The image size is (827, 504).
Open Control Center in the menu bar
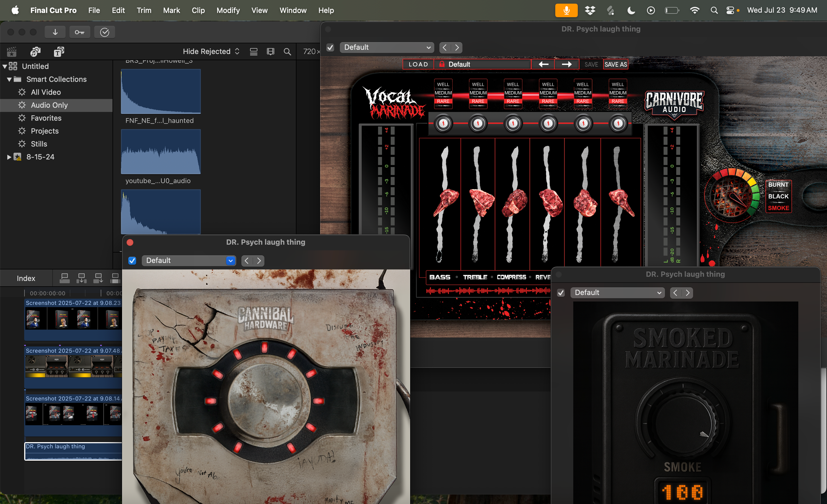coord(730,10)
